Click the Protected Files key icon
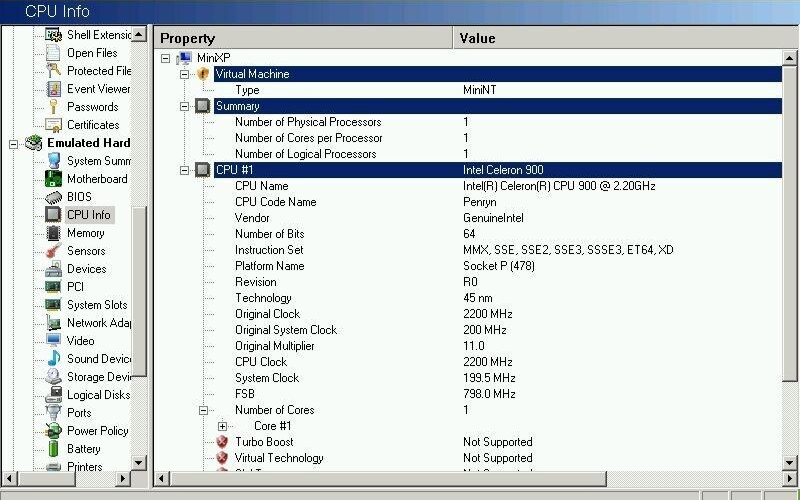The image size is (800, 500). [x=53, y=70]
